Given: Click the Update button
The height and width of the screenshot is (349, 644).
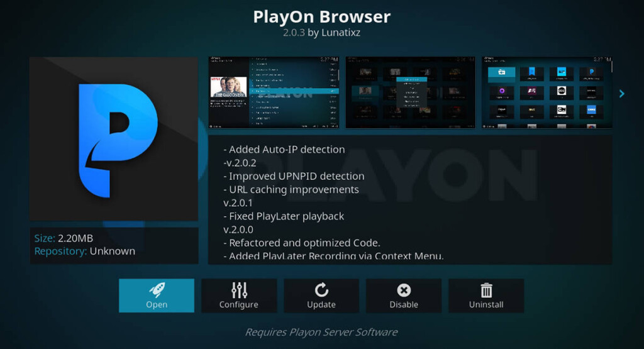Looking at the screenshot, I should [321, 296].
